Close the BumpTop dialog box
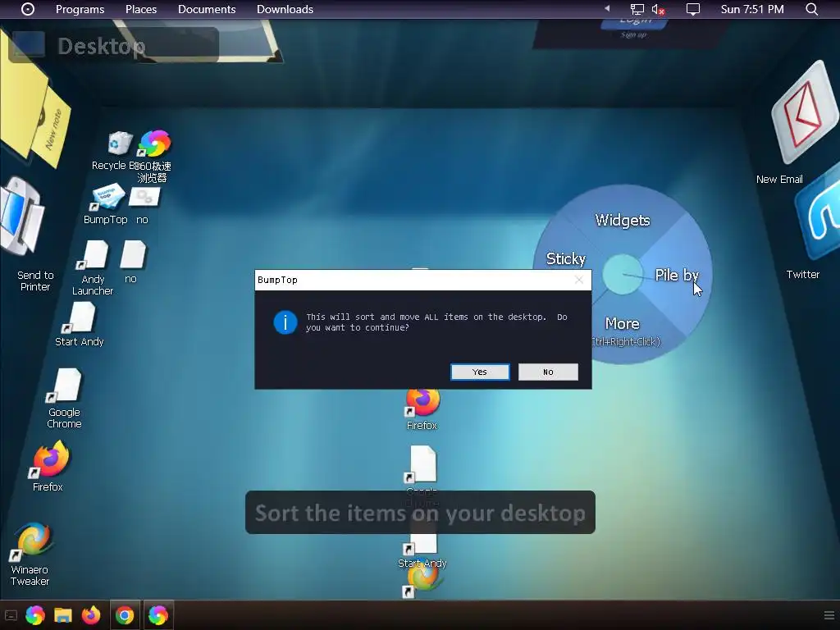 (578, 280)
